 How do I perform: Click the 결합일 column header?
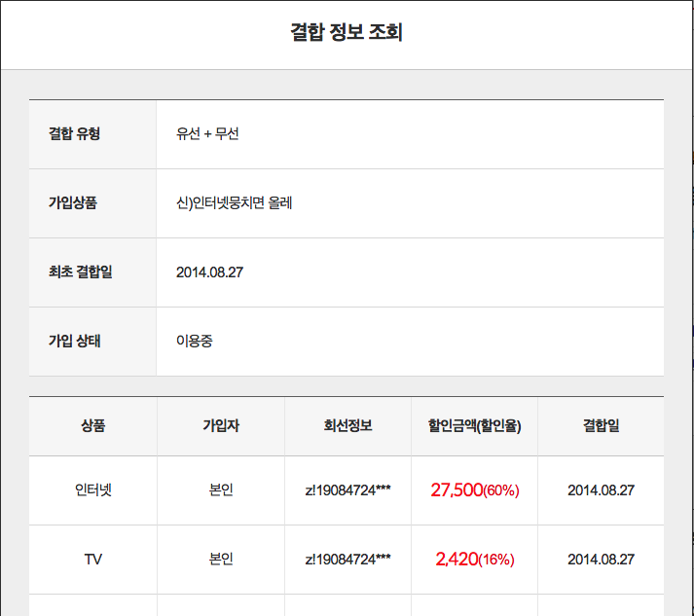click(x=601, y=426)
